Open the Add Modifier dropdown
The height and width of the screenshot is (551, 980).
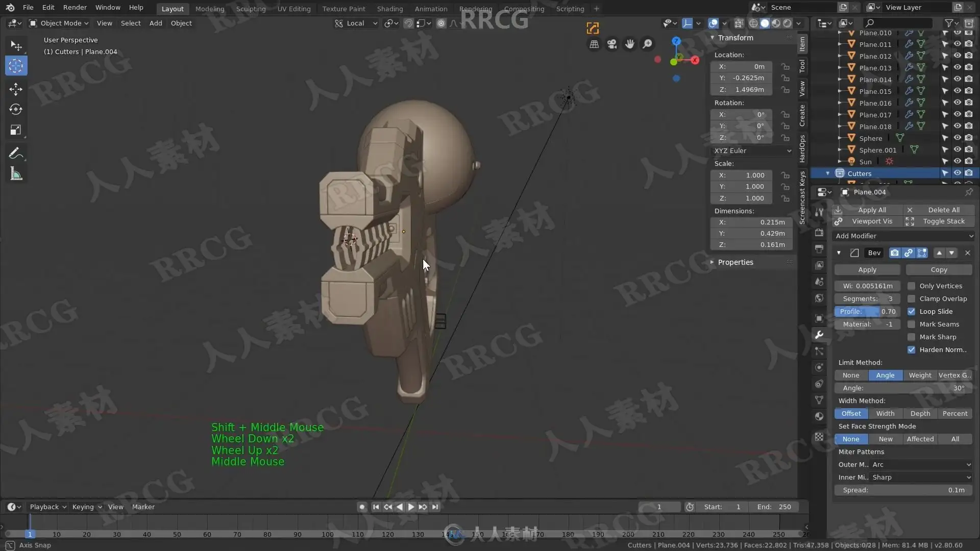coord(903,236)
